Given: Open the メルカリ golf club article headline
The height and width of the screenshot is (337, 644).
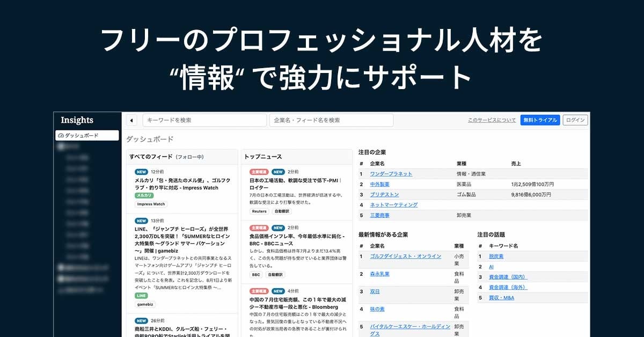Looking at the screenshot, I should point(182,184).
